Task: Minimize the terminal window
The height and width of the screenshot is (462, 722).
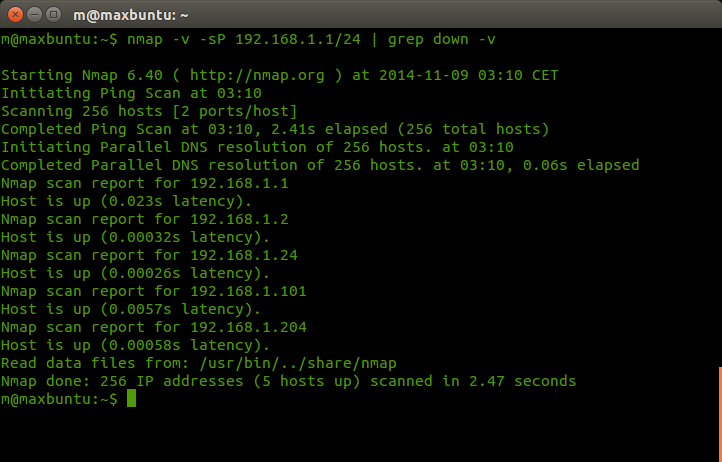Action: [35, 15]
